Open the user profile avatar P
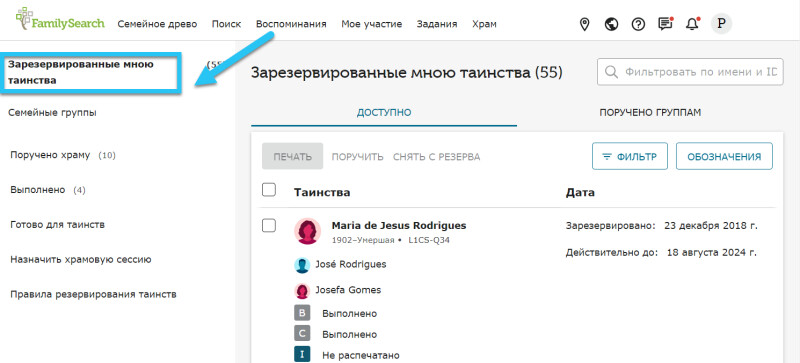Image resolution: width=800 pixels, height=363 pixels. 721,23
